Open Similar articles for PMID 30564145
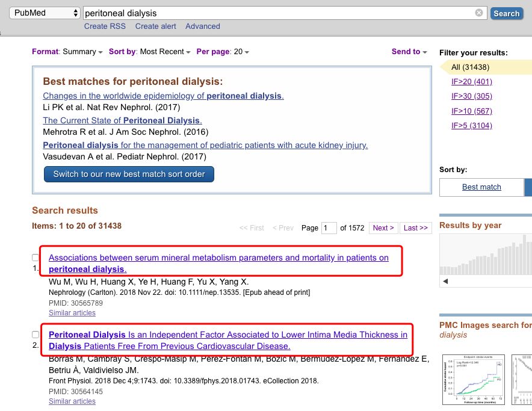This screenshot has height=411, width=532. pyautogui.click(x=72, y=401)
